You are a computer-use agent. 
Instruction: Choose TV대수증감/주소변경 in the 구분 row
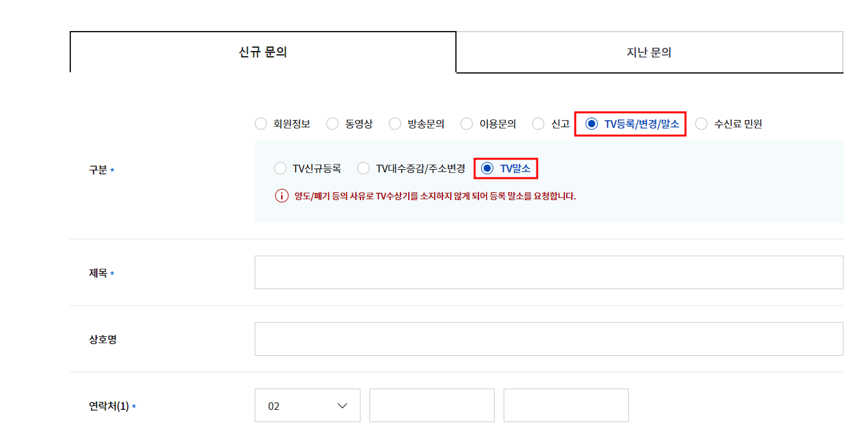point(364,168)
